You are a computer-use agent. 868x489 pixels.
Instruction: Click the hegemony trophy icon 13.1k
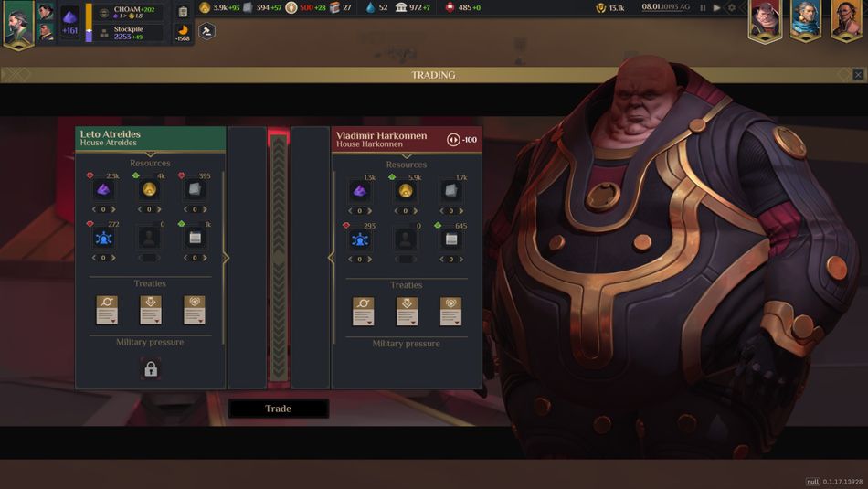click(x=600, y=7)
